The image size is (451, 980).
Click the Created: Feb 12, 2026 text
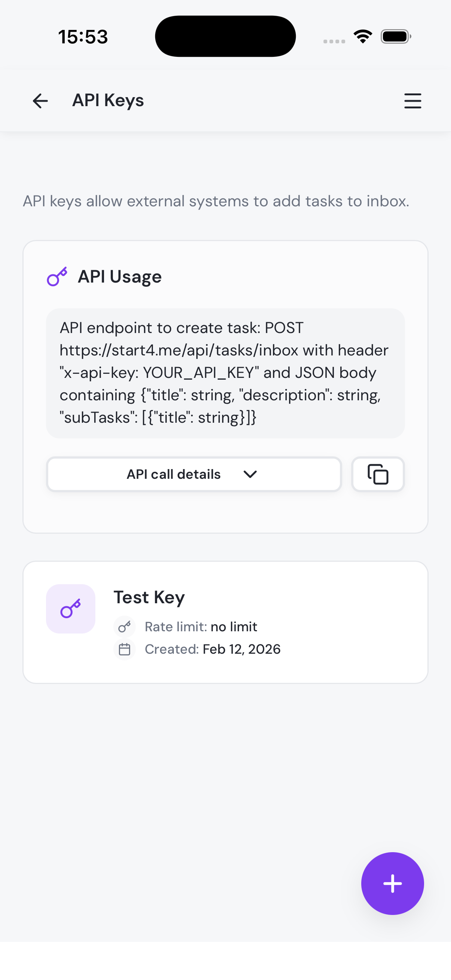[212, 649]
